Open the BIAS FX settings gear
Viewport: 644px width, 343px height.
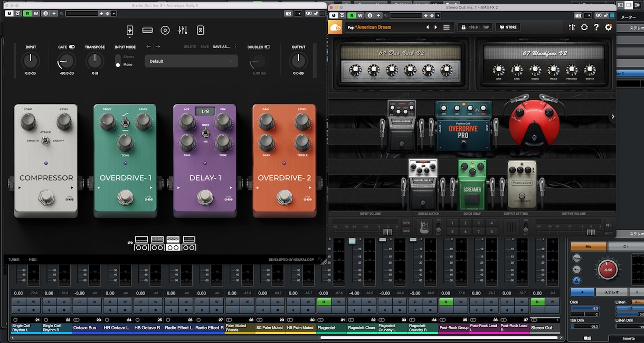(608, 27)
